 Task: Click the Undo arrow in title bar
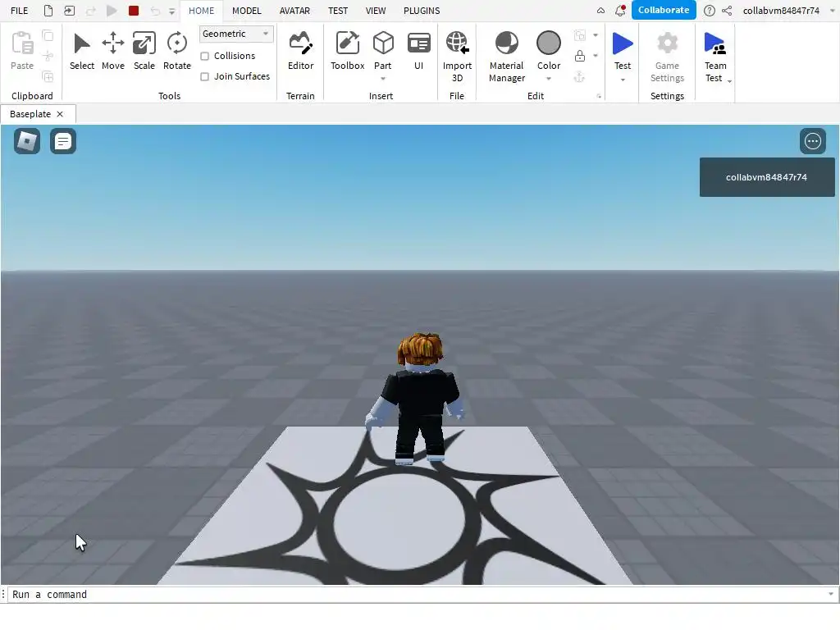155,11
